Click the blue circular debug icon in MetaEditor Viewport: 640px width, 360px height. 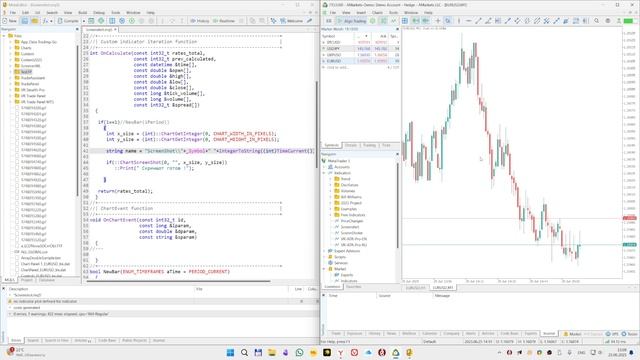[122, 21]
